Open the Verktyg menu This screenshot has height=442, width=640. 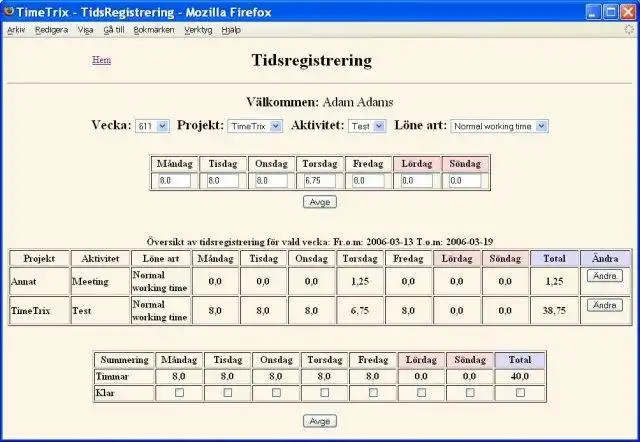(198, 30)
